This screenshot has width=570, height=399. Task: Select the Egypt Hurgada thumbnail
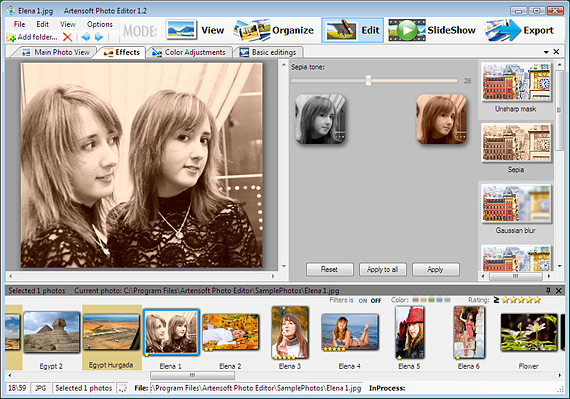point(111,333)
